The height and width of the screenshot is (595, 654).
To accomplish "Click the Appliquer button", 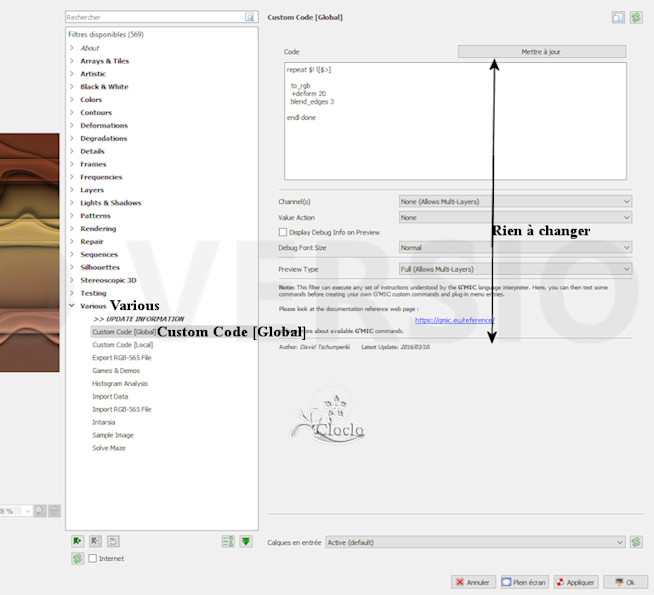I will [576, 582].
